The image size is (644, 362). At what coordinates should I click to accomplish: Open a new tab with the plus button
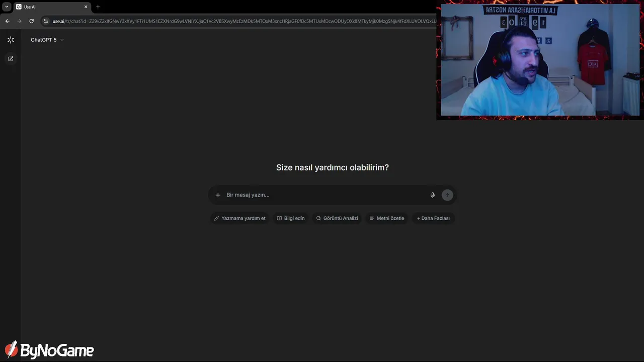pos(98,7)
